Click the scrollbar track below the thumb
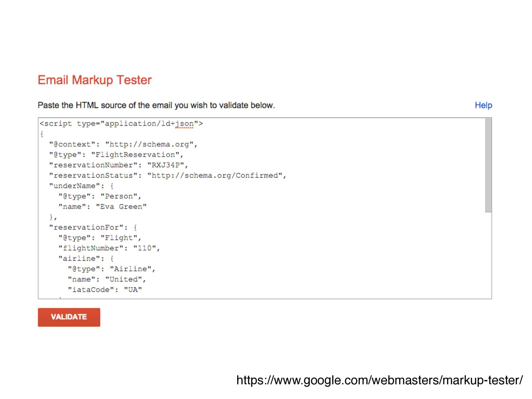This screenshot has width=532, height=399. (x=488, y=255)
